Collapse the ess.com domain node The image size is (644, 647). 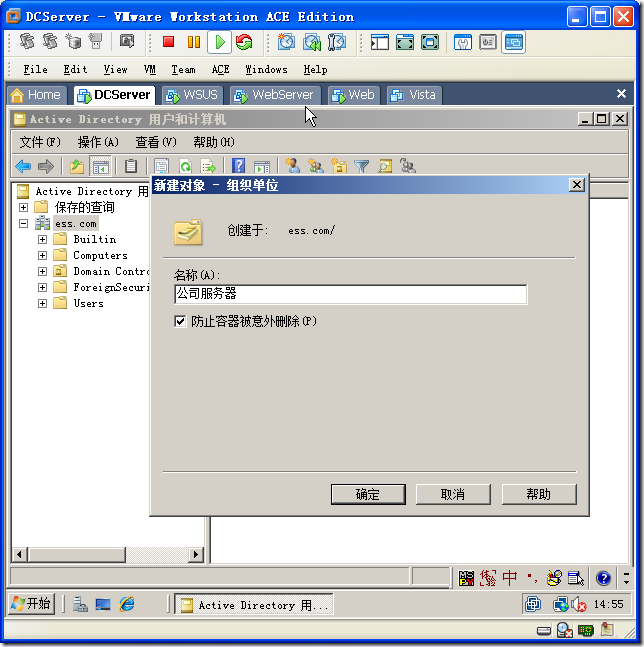coord(24,223)
